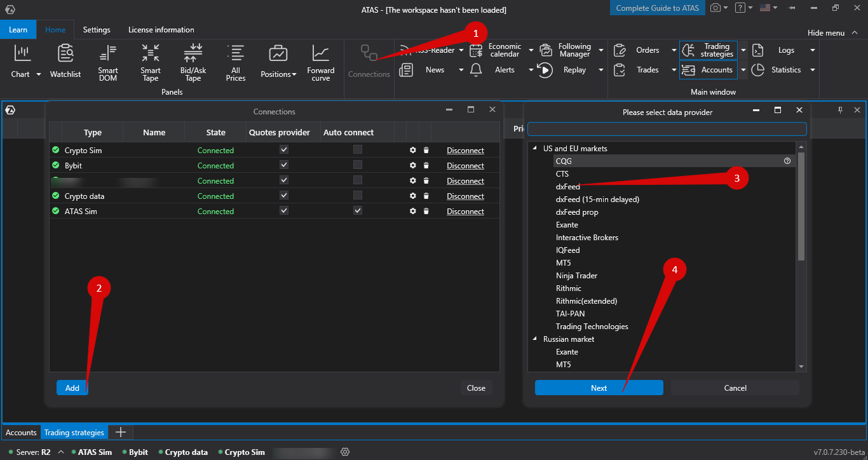Enable Auto connect for Crypto Sim
Viewport: 868px width, 460px height.
click(358, 150)
